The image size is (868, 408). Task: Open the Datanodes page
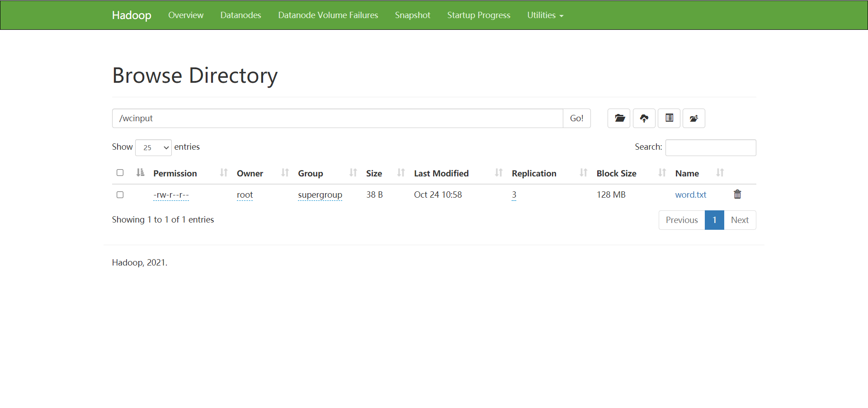[241, 15]
